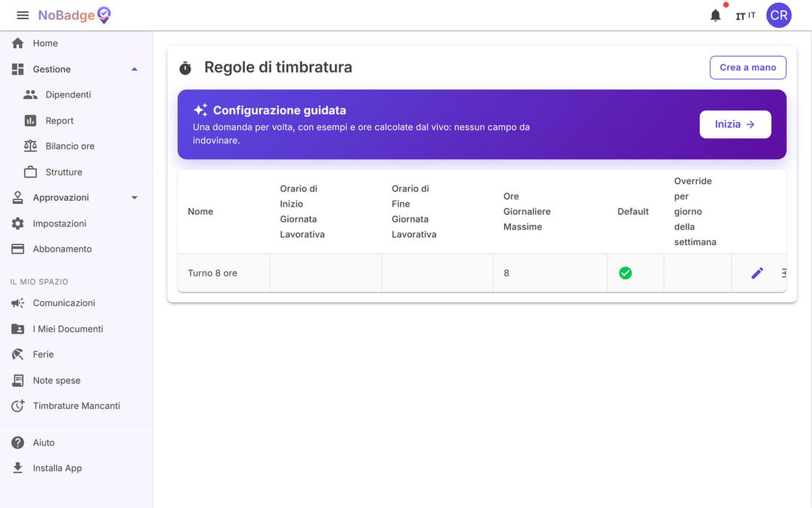Open Strutture page
Viewport: 812px width, 508px height.
point(76,172)
